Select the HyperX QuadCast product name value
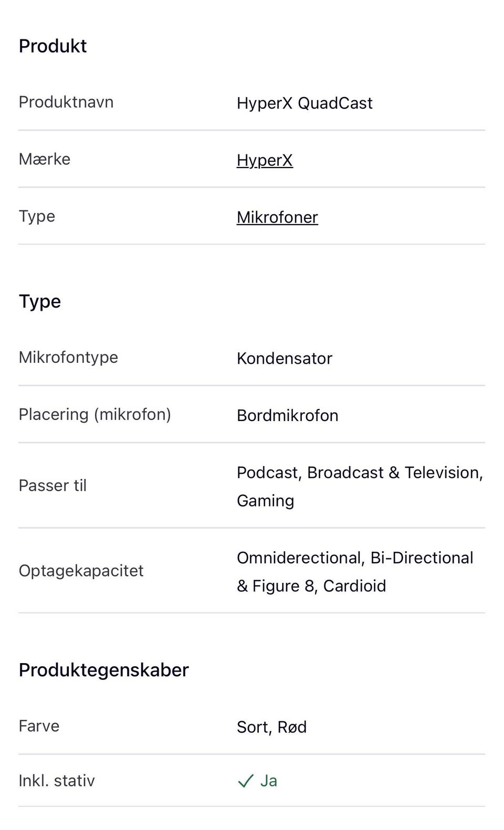This screenshot has width=504, height=830. point(304,103)
